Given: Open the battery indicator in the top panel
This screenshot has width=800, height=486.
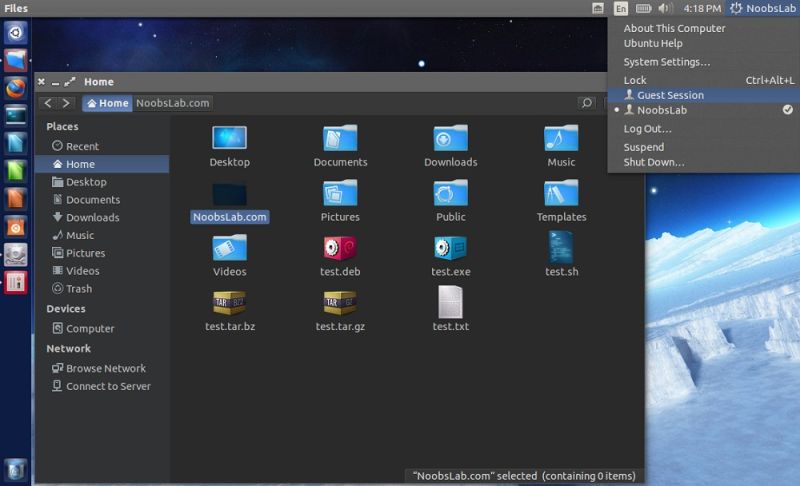Looking at the screenshot, I should 643,8.
